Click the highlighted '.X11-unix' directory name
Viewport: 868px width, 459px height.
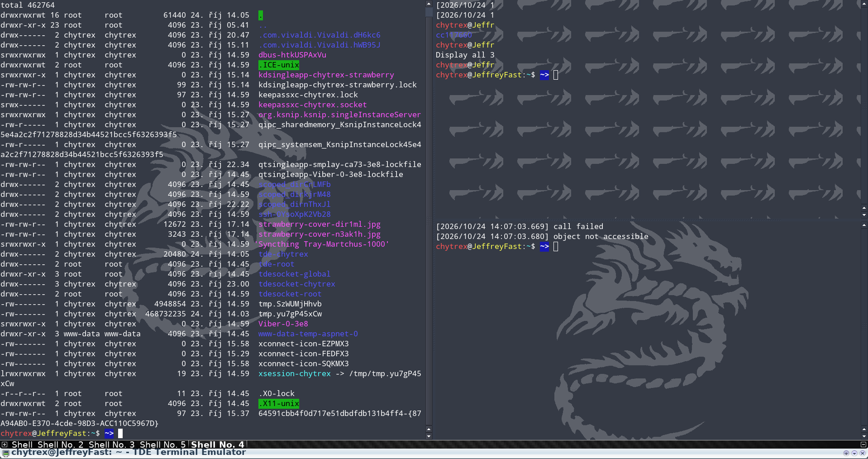pos(279,403)
